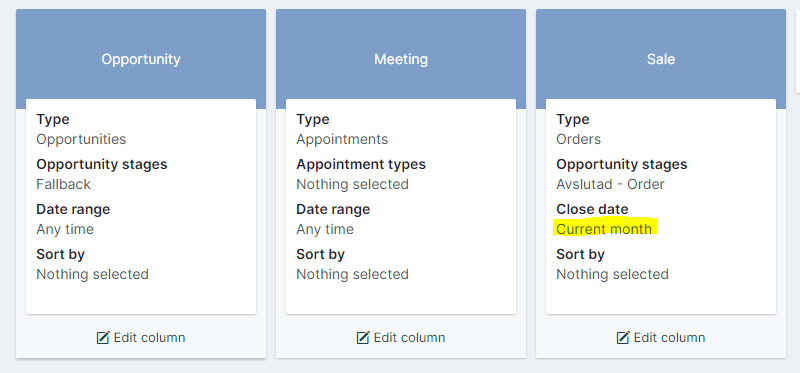Viewport: 800px width, 373px height.
Task: Click Nothing selected Sort by in Sale card
Action: (x=612, y=275)
